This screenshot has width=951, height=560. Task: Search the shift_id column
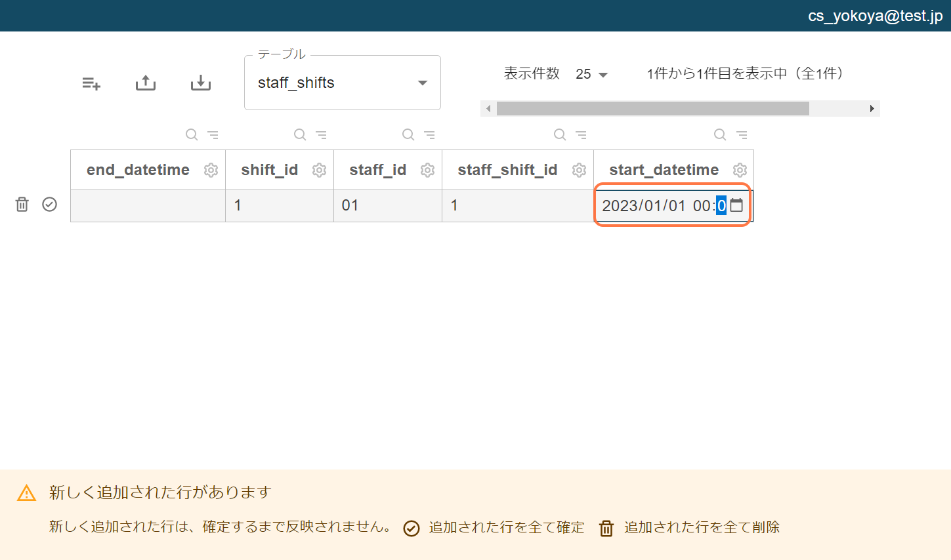300,134
